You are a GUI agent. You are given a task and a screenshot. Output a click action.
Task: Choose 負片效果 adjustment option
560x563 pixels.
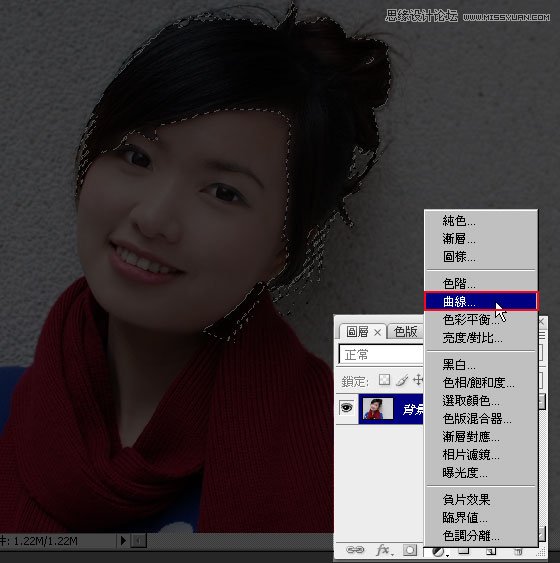(x=481, y=499)
